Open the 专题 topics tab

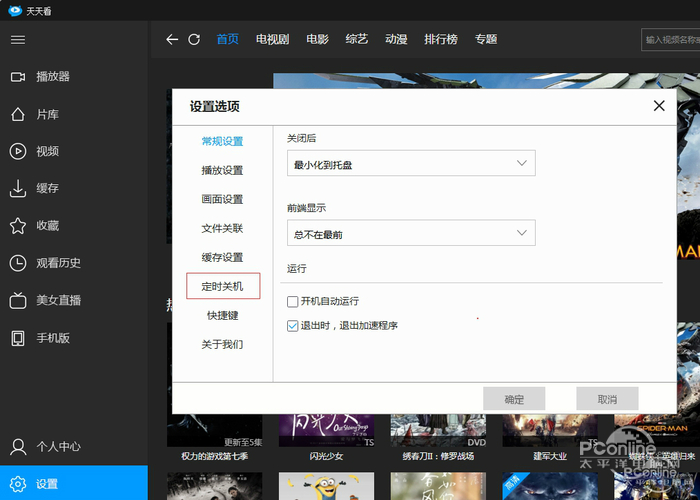(x=486, y=39)
